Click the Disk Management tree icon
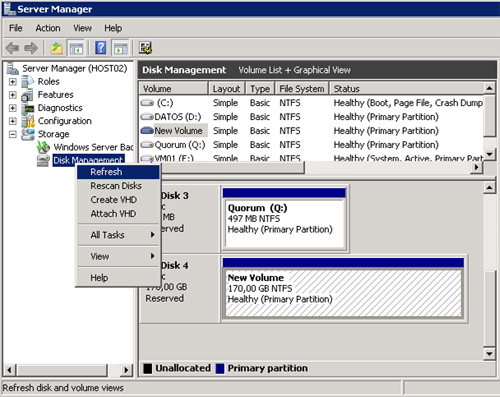Screen dimensions: 500x397 tap(43, 160)
